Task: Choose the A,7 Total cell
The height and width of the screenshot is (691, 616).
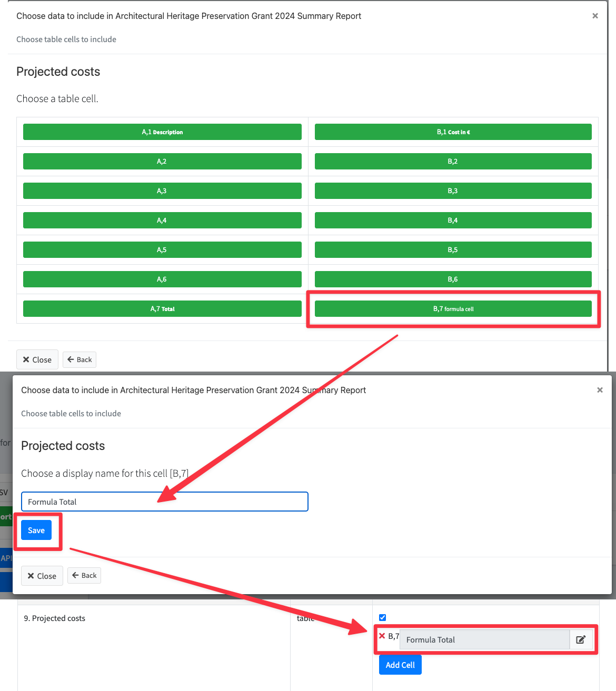Action: click(x=162, y=309)
